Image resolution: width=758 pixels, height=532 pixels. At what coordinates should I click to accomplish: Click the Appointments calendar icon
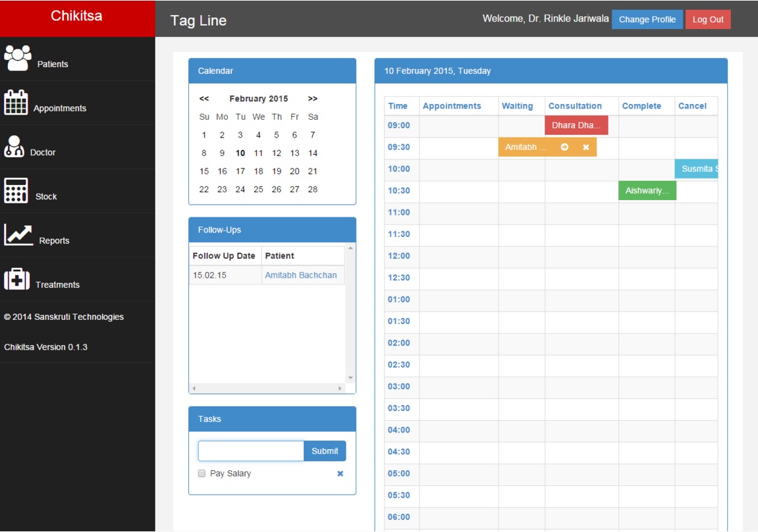point(16,103)
